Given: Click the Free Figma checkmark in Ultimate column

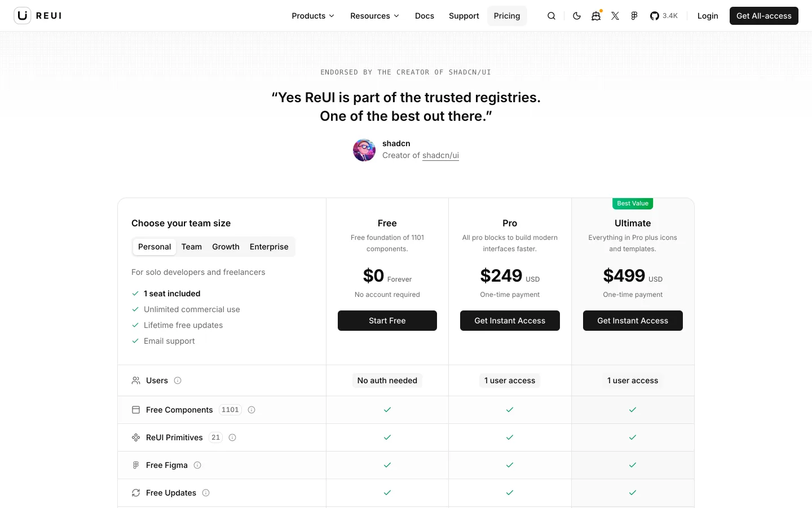Looking at the screenshot, I should click(x=633, y=465).
